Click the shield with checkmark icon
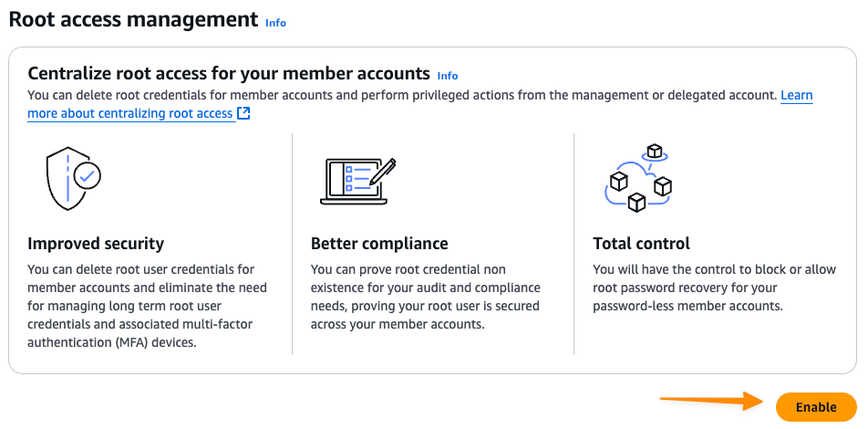868x429 pixels. 72,179
